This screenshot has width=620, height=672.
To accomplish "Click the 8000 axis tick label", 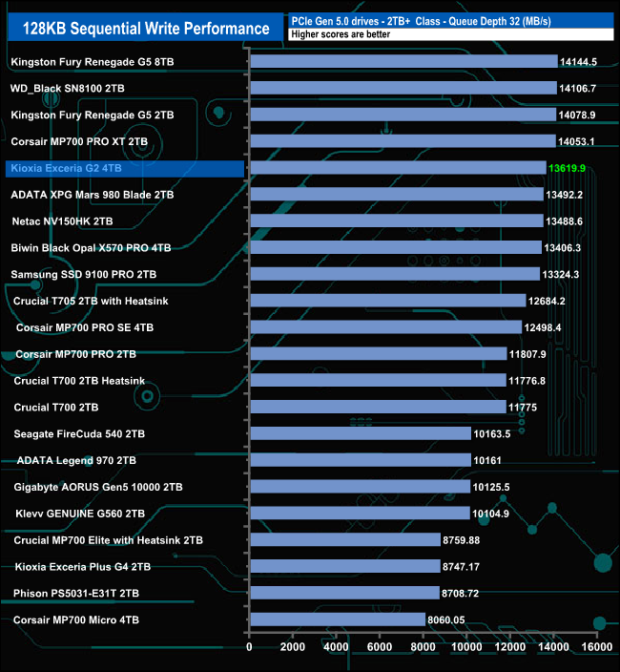I will coord(424,647).
